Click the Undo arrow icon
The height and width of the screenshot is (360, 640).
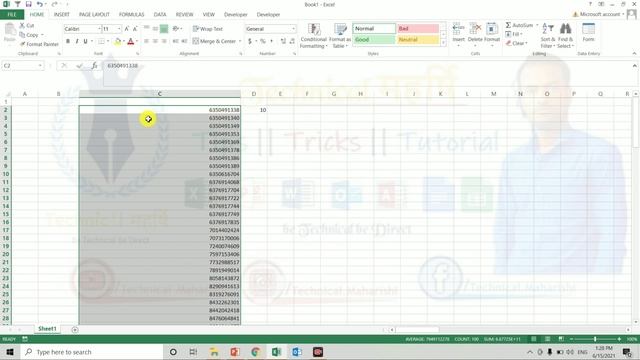40,4
